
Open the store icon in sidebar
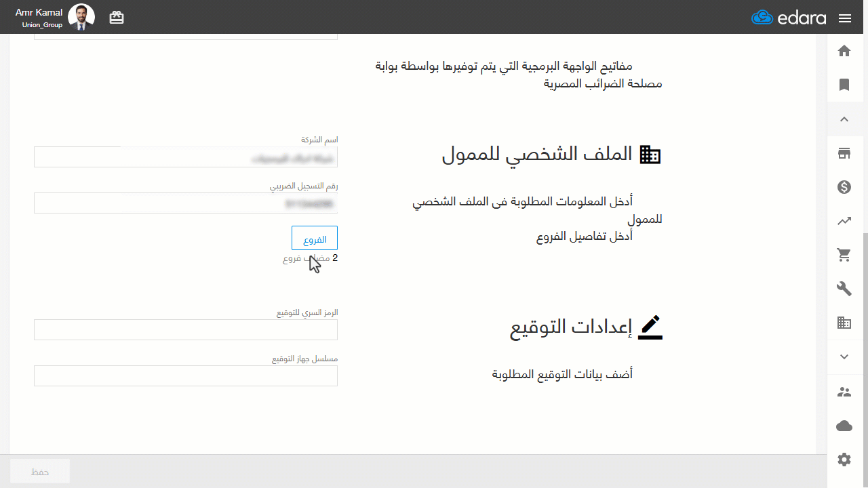[x=844, y=153]
